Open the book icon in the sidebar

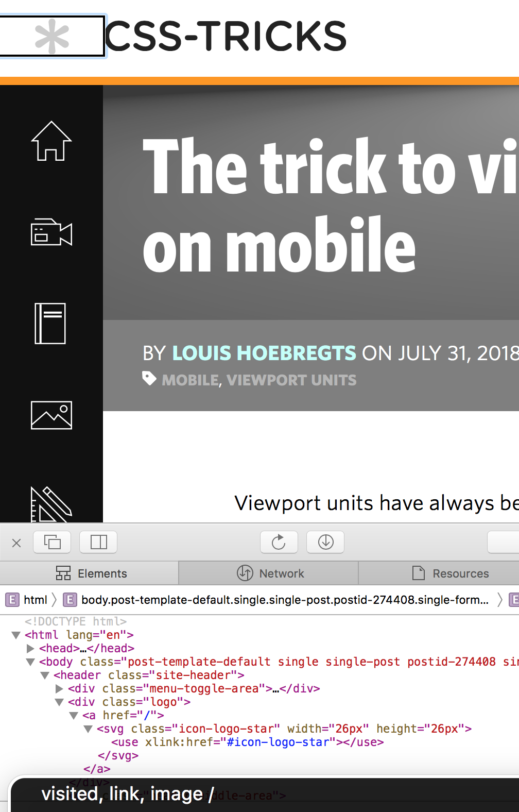50,323
